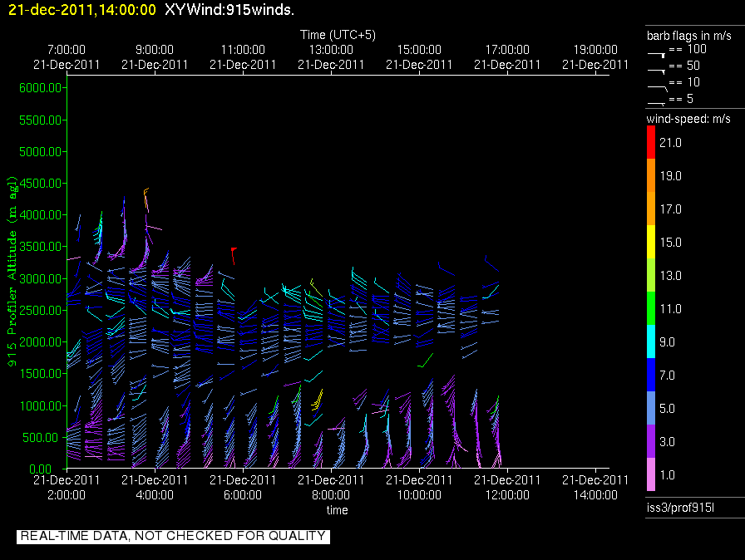The image size is (745, 560).
Task: Click the '13:00:00' top axis time label
Action: click(331, 49)
